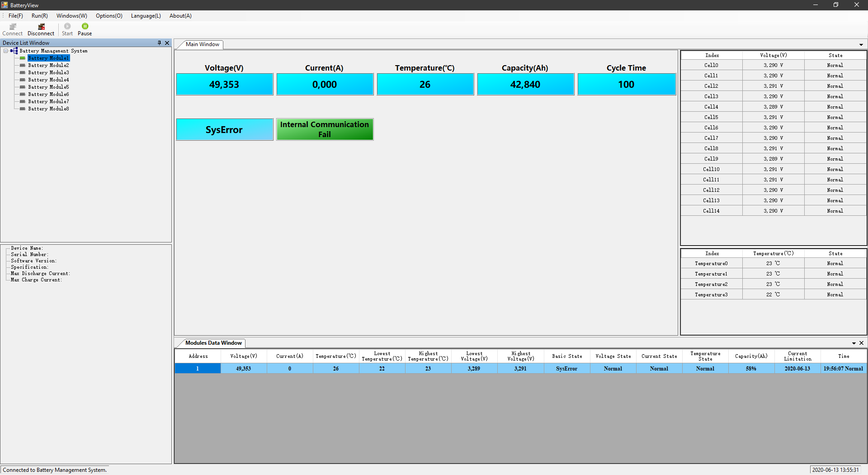Open the Language menu
This screenshot has height=475, width=868.
(x=146, y=16)
